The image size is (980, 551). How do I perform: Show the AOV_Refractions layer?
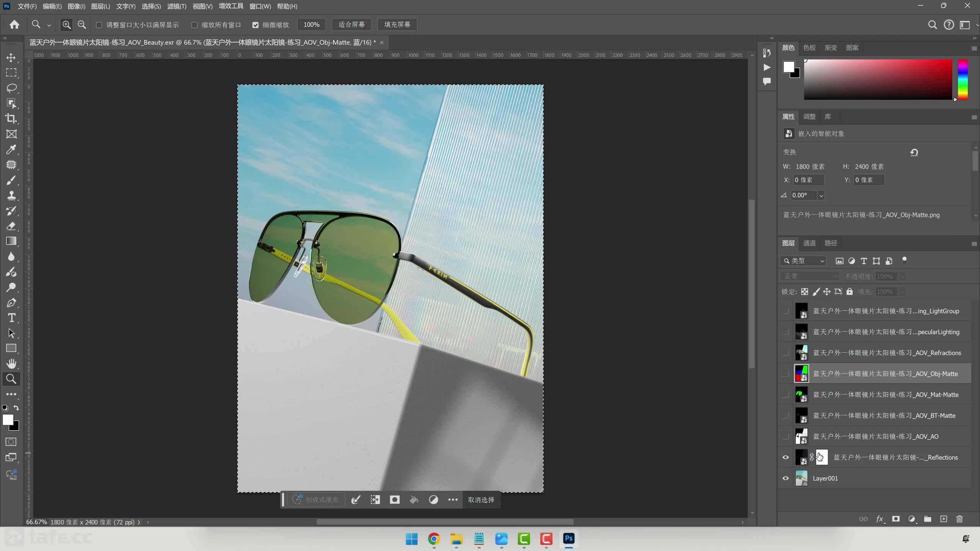786,353
